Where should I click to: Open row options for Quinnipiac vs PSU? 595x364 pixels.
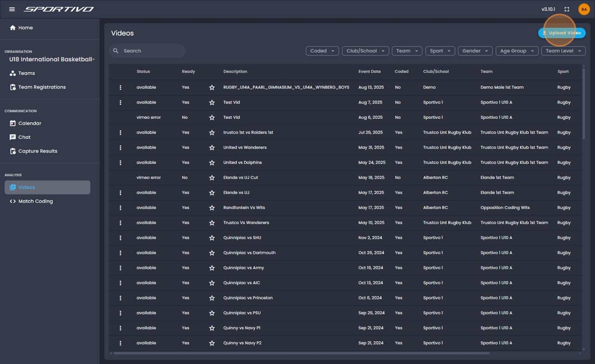coord(120,313)
